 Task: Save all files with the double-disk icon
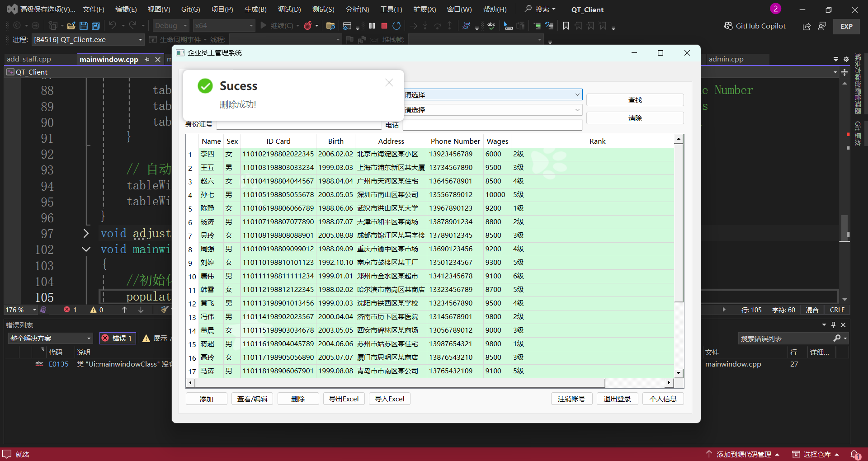click(96, 26)
